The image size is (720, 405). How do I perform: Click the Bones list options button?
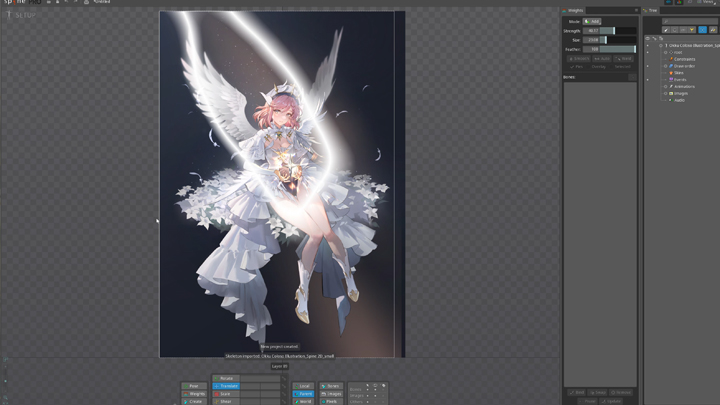[x=632, y=77]
